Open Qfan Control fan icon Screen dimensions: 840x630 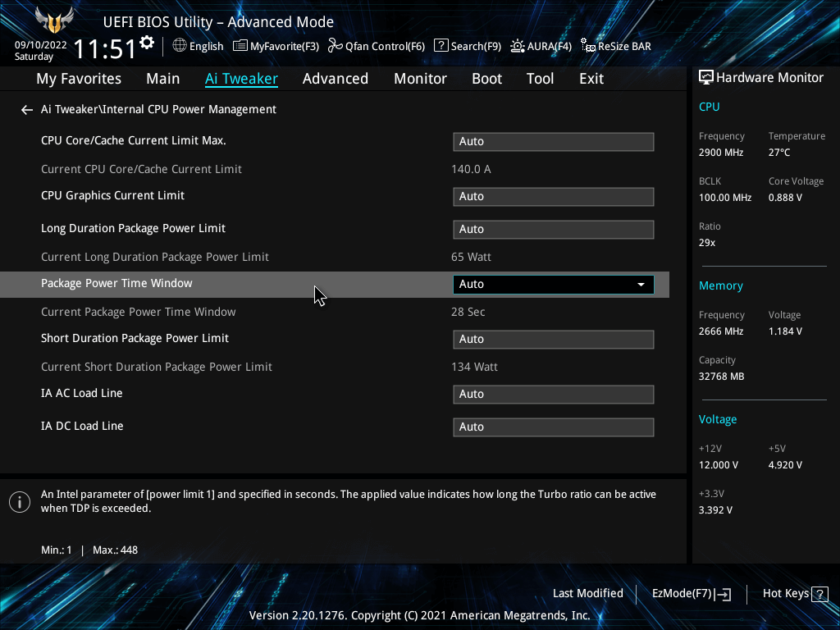(x=336, y=46)
